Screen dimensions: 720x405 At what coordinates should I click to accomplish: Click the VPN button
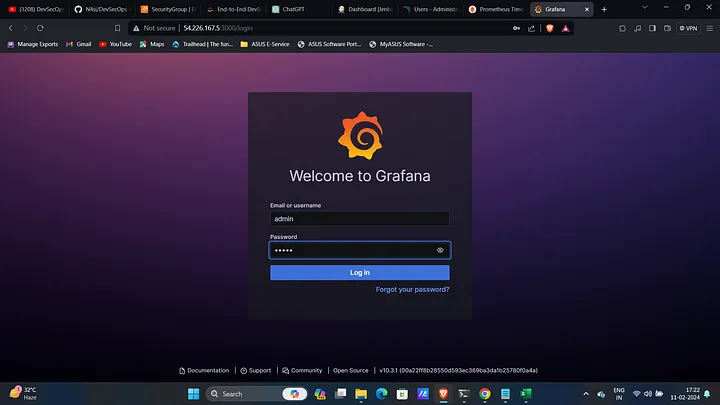click(x=688, y=28)
